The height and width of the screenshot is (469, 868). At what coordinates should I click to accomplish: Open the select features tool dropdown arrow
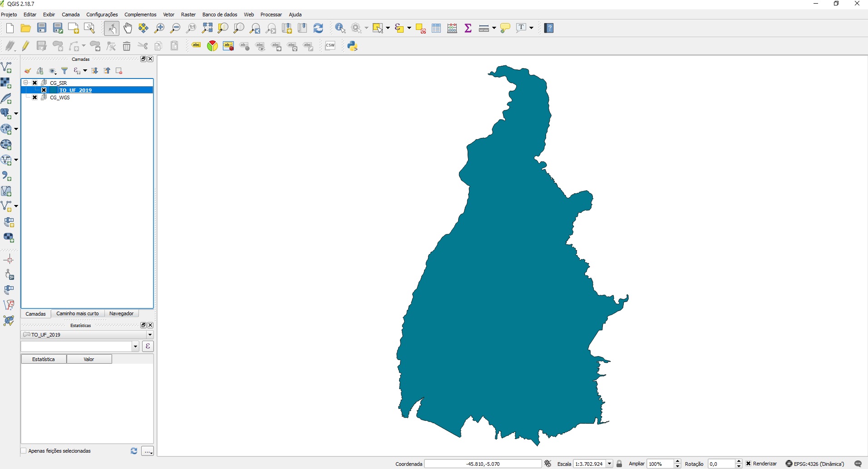[x=388, y=28]
